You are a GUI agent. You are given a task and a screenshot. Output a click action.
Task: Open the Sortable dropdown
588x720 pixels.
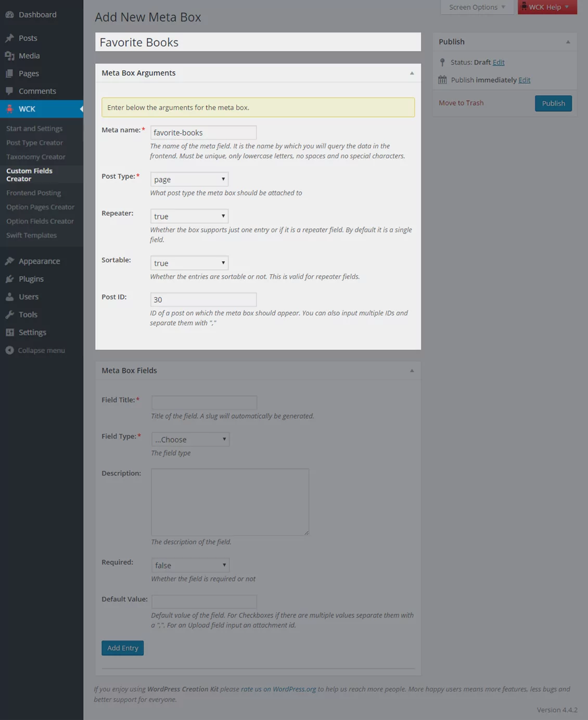click(189, 263)
